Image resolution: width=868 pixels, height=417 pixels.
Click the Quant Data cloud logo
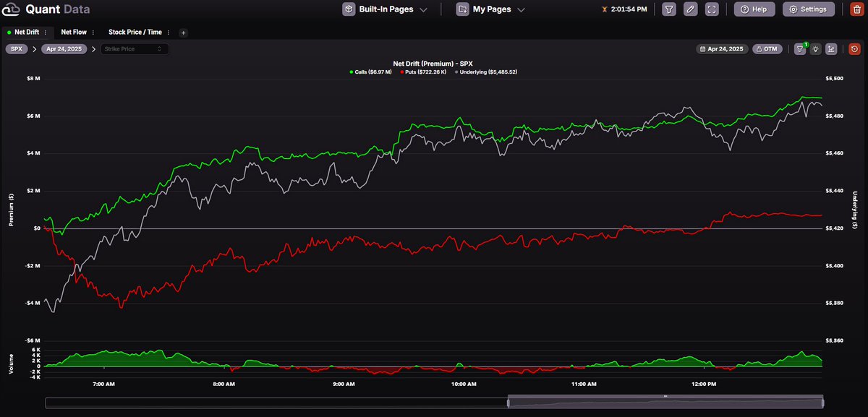coord(12,9)
